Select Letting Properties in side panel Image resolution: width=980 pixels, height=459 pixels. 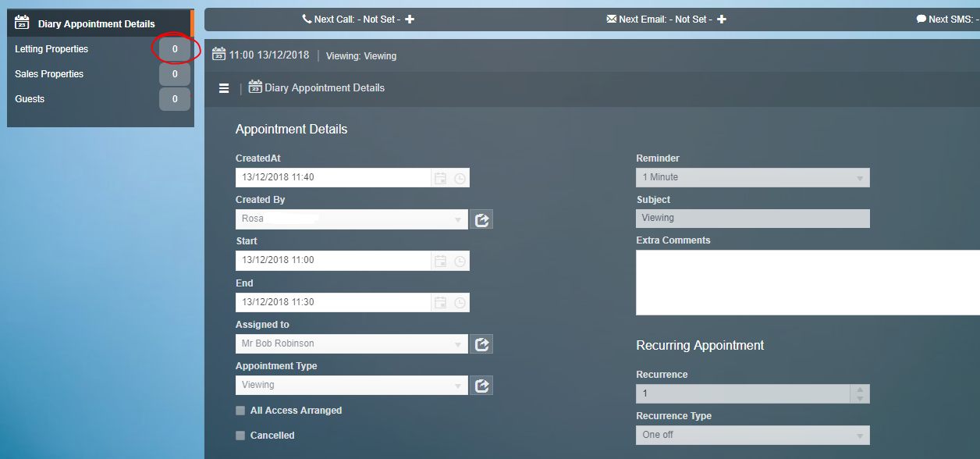coord(51,49)
